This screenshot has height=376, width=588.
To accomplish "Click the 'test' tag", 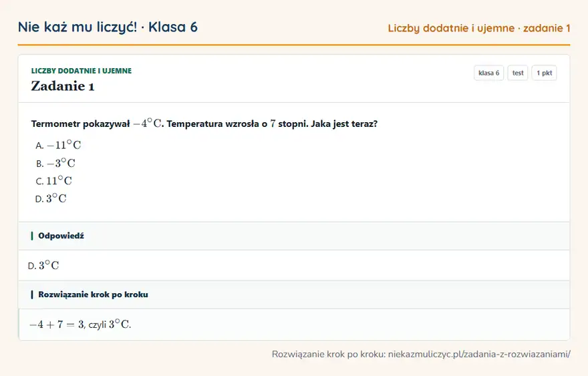I will tap(517, 73).
